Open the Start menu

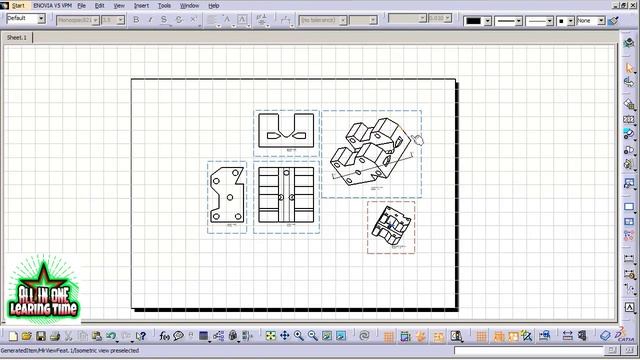(18, 6)
